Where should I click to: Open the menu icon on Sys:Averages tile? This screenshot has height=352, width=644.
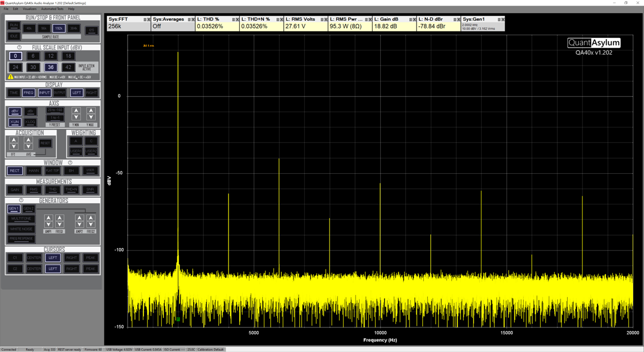189,19
